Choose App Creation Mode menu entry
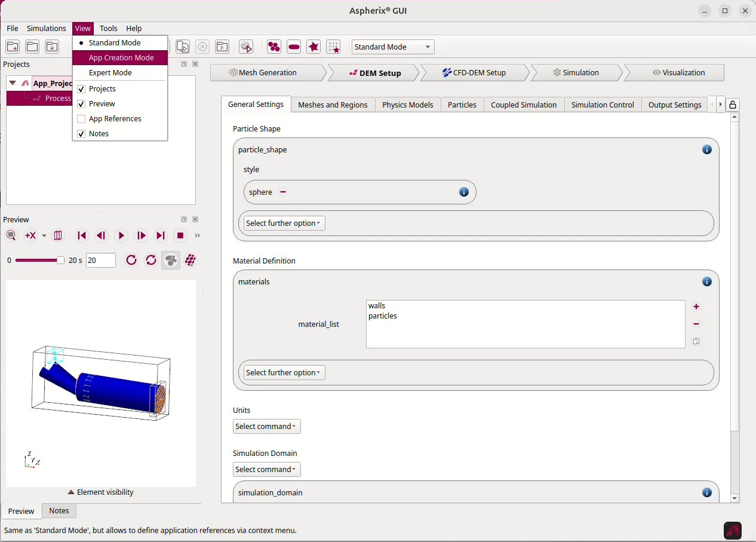The width and height of the screenshot is (756, 542). coord(120,57)
